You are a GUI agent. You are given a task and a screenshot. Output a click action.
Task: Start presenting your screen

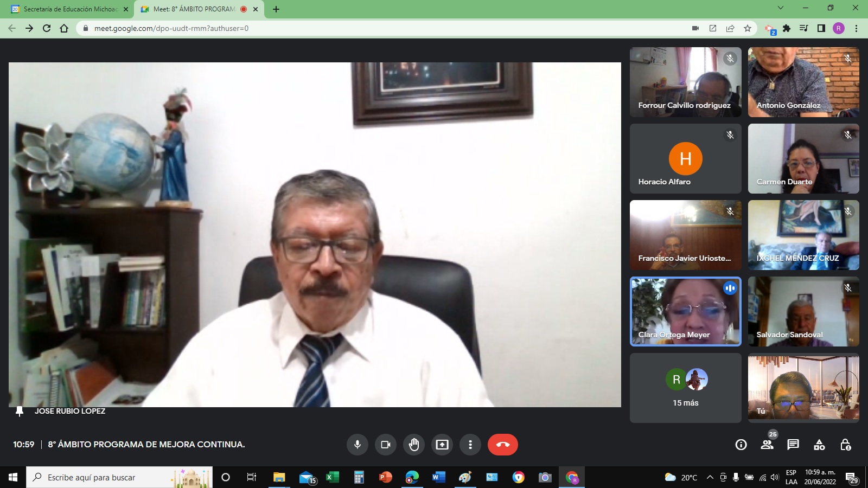[442, 445]
